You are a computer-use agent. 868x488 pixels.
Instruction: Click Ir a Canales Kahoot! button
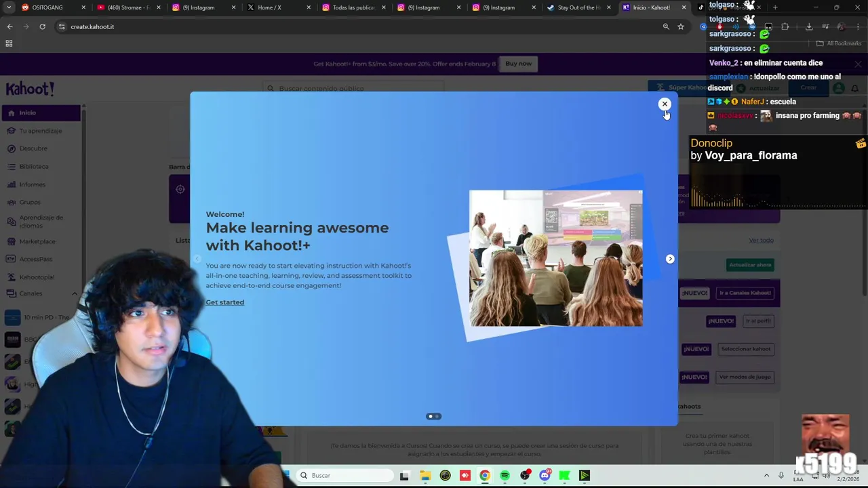(x=745, y=293)
